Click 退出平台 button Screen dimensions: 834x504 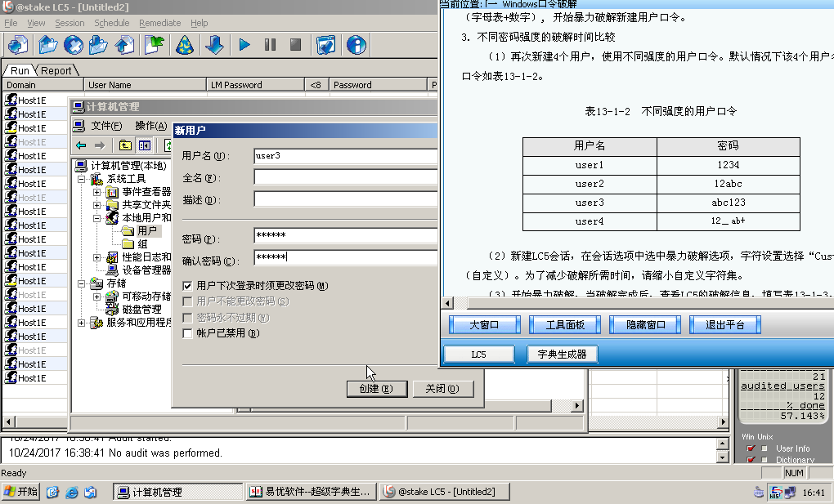(725, 325)
